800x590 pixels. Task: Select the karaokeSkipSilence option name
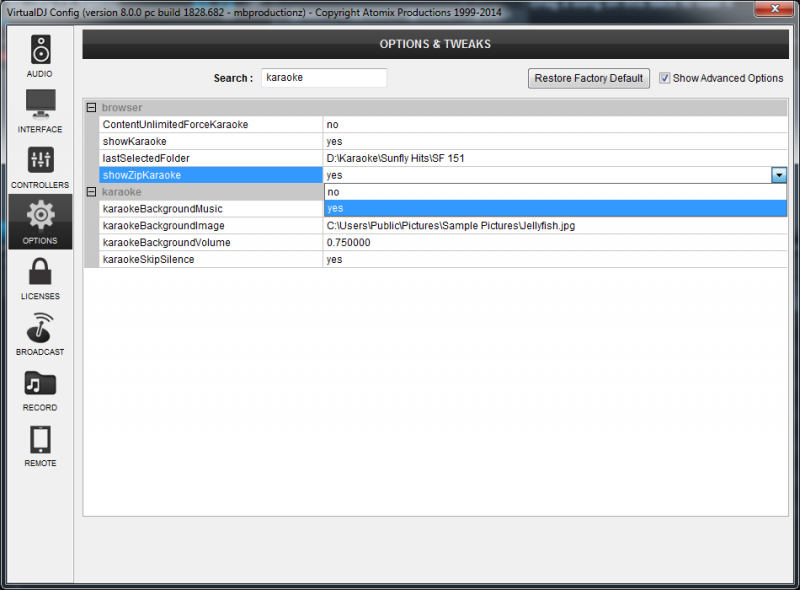pyautogui.click(x=148, y=259)
